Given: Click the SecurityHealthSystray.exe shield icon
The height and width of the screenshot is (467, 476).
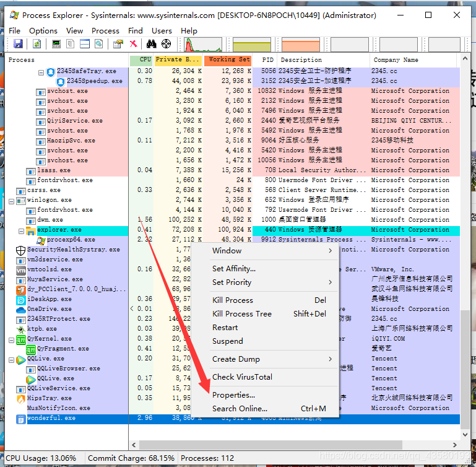Looking at the screenshot, I should (20, 250).
